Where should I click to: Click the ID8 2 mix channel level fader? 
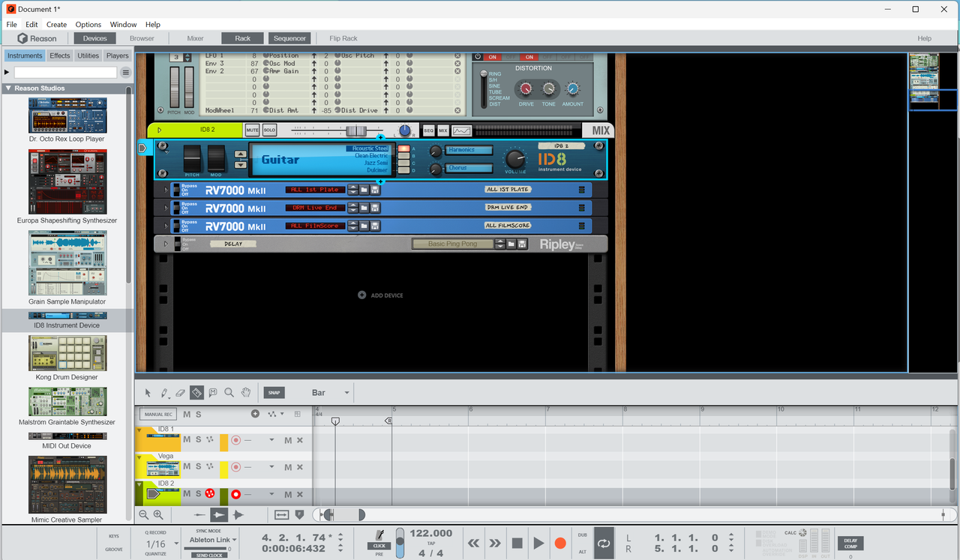(355, 130)
